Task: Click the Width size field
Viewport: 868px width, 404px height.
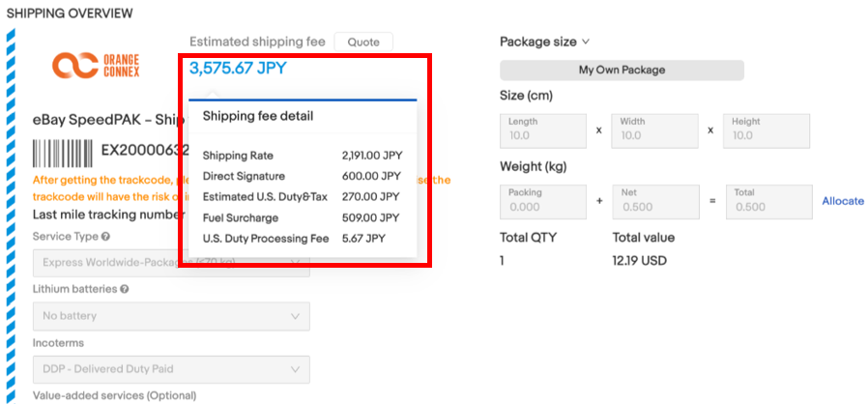Action: point(652,130)
